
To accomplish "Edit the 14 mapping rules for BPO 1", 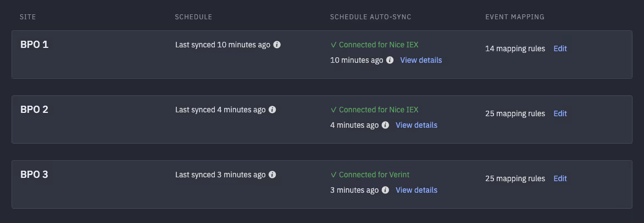I will click(x=560, y=48).
